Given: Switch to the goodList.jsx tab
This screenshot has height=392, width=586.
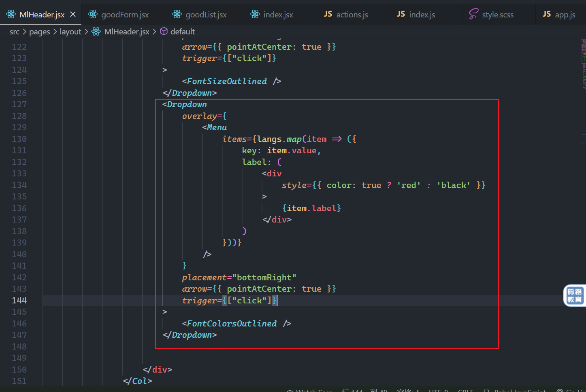Looking at the screenshot, I should [205, 15].
